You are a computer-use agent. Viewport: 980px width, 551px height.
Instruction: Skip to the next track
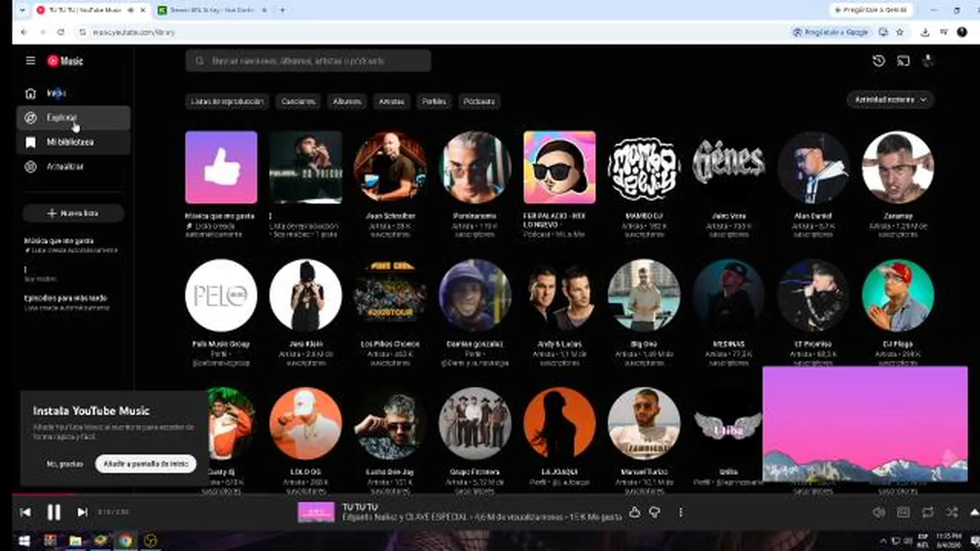click(82, 512)
